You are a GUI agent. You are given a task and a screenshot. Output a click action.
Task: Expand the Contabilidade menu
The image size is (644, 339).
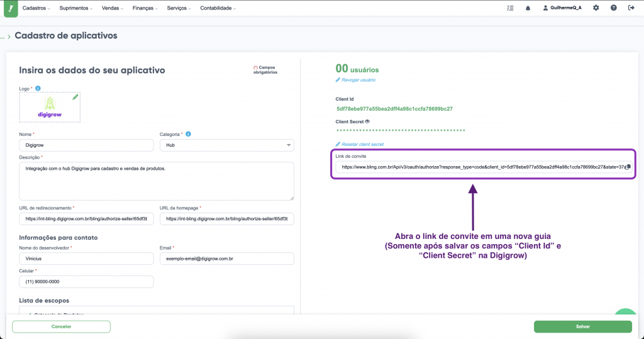click(218, 8)
